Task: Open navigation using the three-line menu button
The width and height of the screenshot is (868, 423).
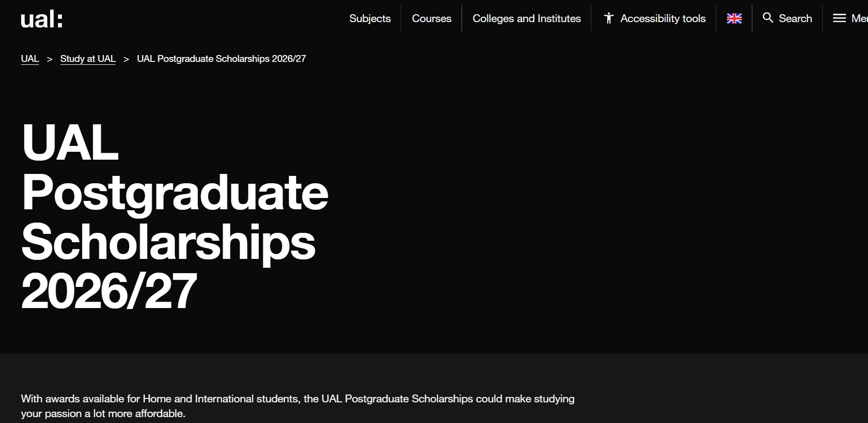Action: point(839,18)
